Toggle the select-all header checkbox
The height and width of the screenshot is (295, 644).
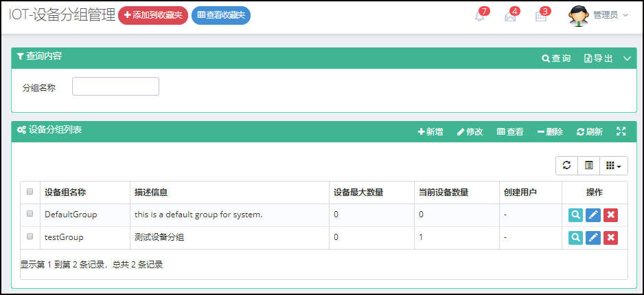click(x=30, y=193)
